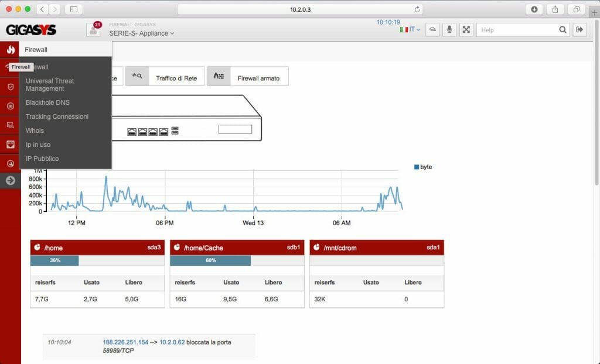Click the 10:10:19 clock text
The height and width of the screenshot is (364, 600).
pos(388,22)
